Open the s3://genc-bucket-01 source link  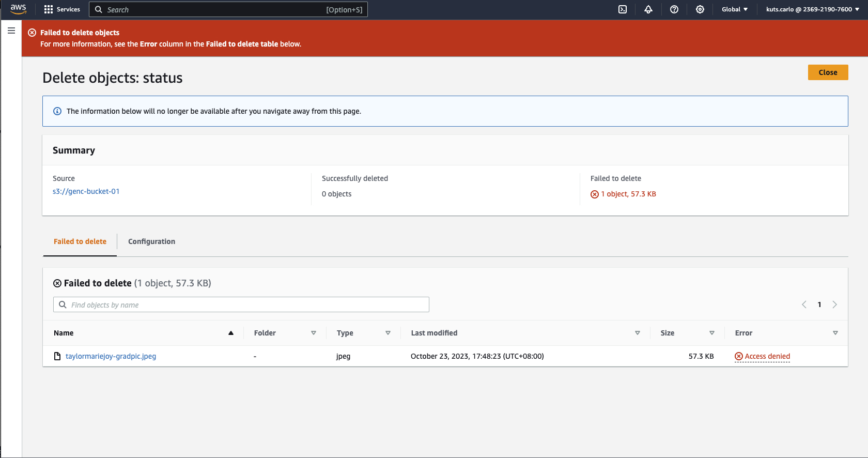[x=86, y=191]
